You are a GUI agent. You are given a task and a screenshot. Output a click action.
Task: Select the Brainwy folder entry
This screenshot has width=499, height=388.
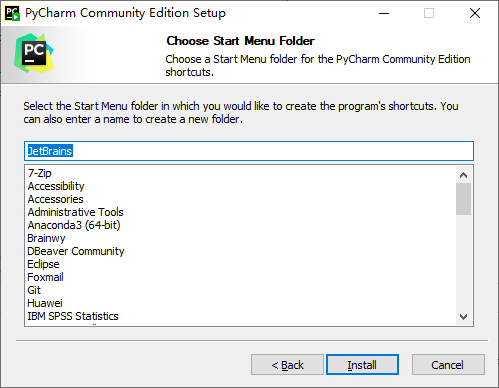pyautogui.click(x=46, y=238)
